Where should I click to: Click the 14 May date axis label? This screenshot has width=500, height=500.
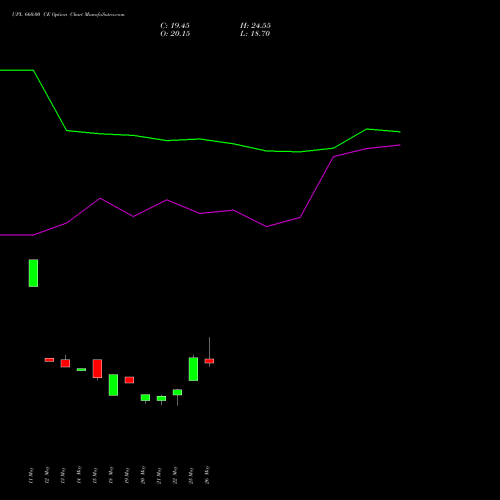tap(79, 476)
